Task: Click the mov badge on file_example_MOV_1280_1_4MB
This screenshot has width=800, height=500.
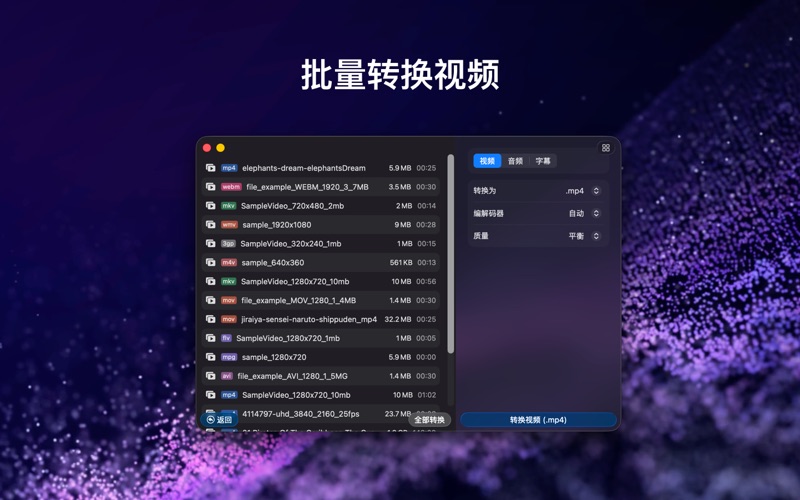Action: click(229, 300)
